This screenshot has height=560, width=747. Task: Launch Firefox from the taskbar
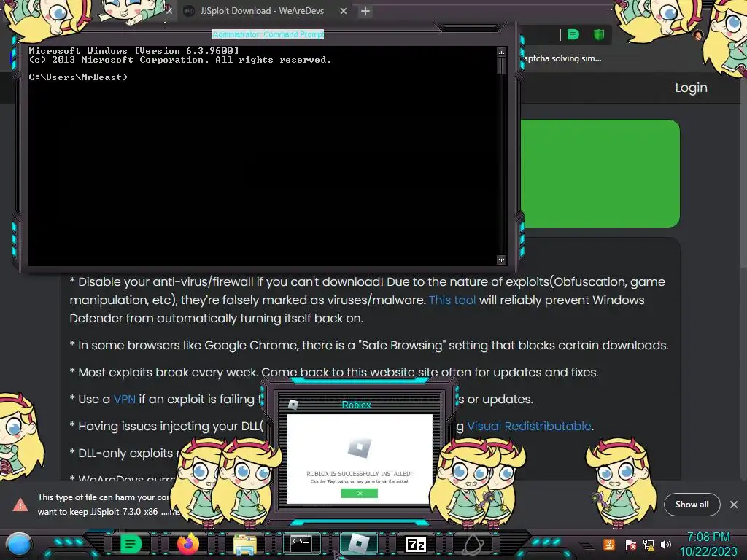point(187,544)
